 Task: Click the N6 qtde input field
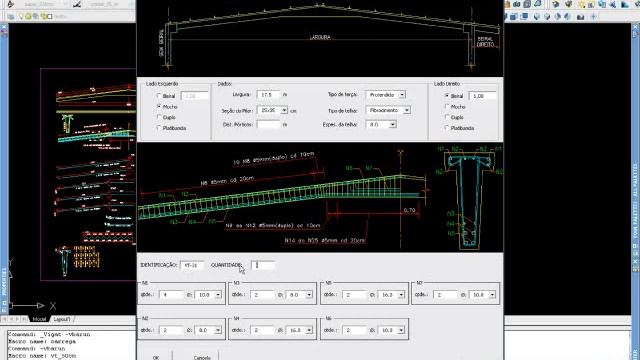tap(355, 330)
